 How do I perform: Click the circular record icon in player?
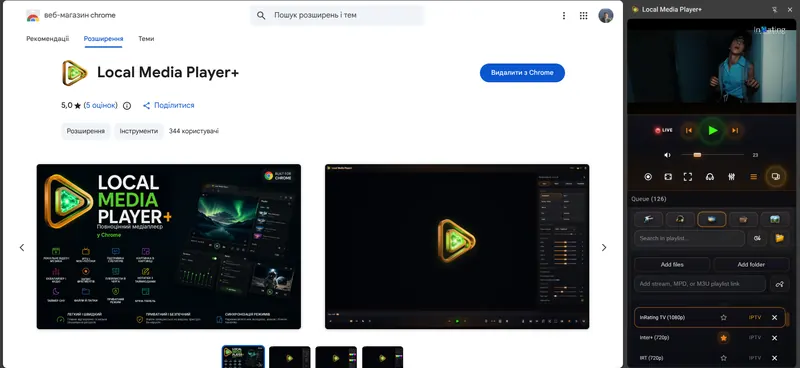coord(648,177)
